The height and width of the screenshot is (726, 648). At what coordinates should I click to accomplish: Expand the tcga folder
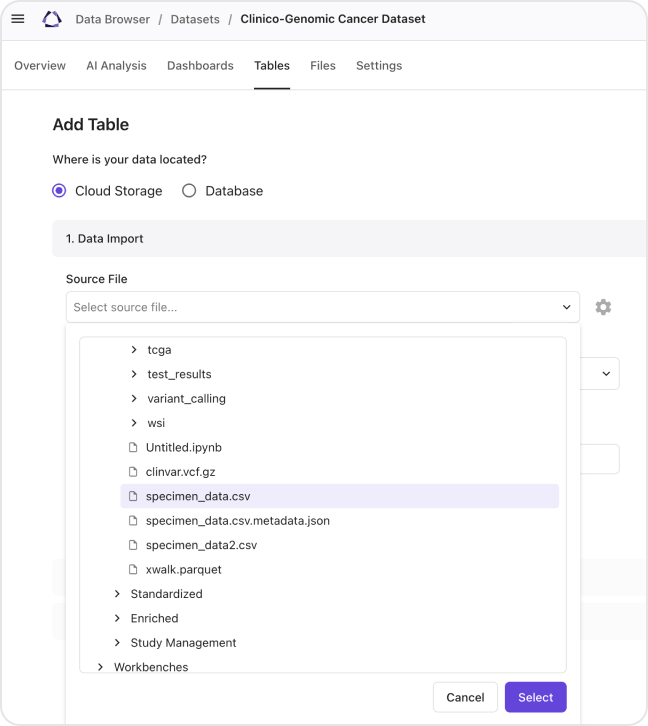(134, 350)
